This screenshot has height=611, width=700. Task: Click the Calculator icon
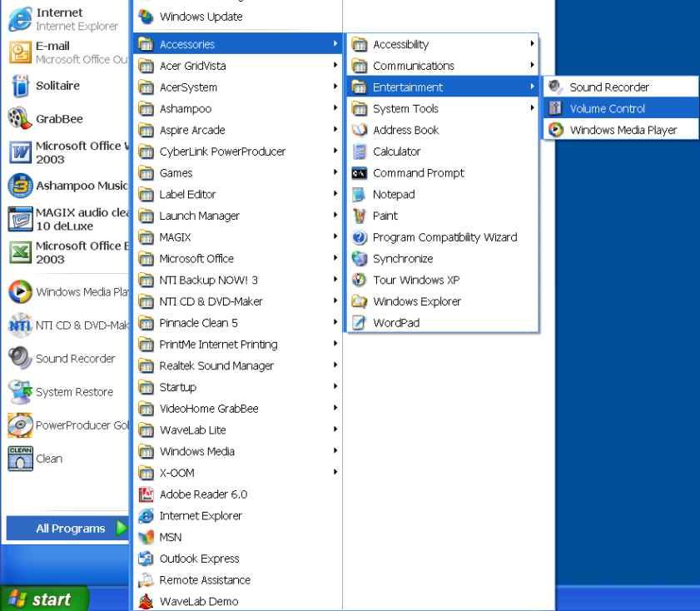coord(360,152)
